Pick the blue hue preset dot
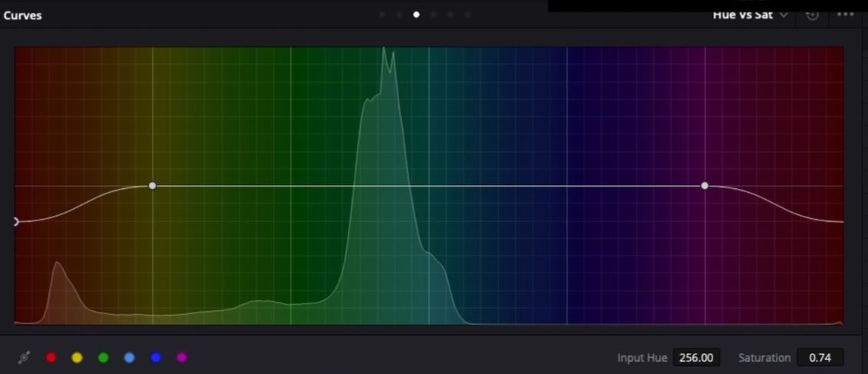Viewport: 868px width, 374px height. click(x=156, y=358)
